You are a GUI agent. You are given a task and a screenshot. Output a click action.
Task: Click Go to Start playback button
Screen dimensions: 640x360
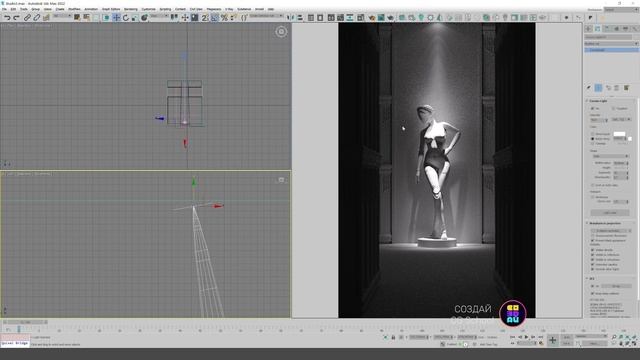[513, 337]
